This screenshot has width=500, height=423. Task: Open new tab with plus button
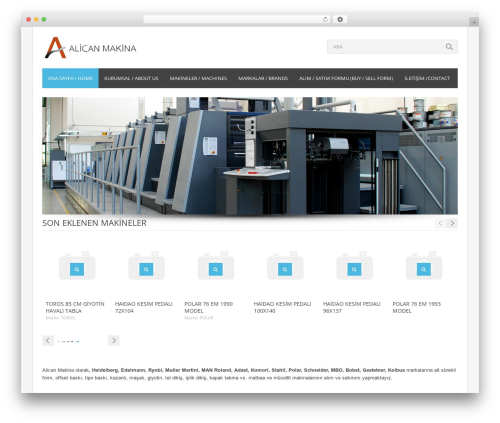point(474,22)
